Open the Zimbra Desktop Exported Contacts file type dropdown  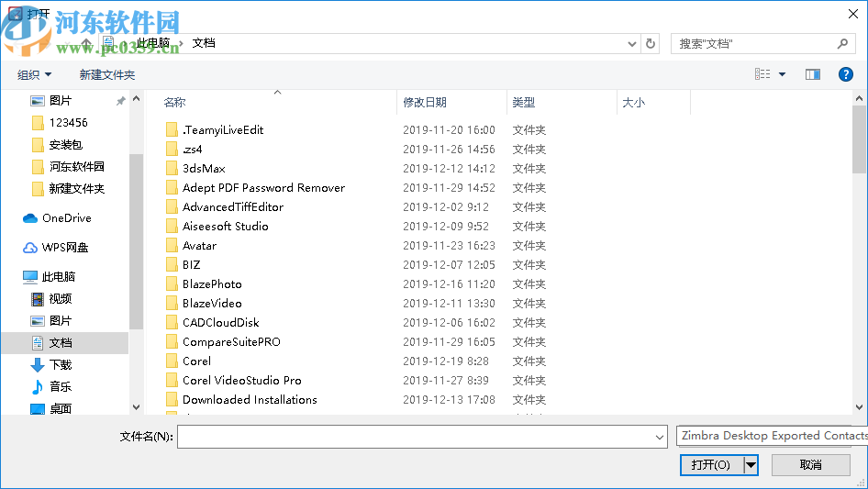click(x=772, y=436)
